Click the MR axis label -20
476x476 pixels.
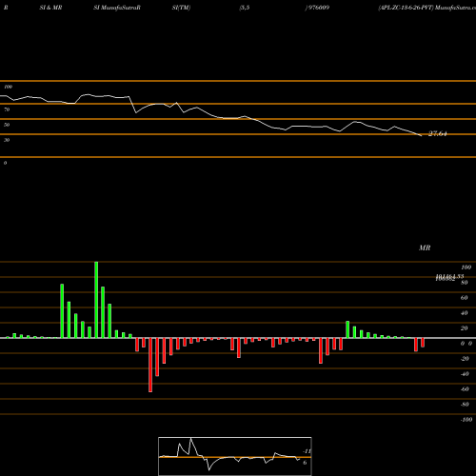point(465,359)
